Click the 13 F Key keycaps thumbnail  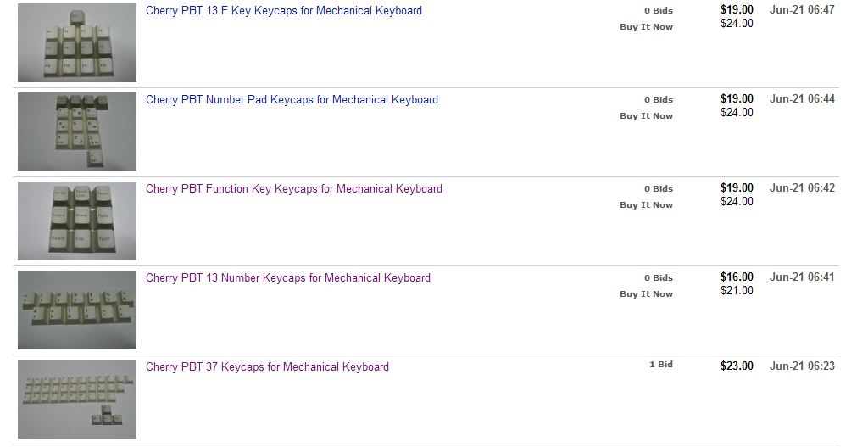click(77, 42)
